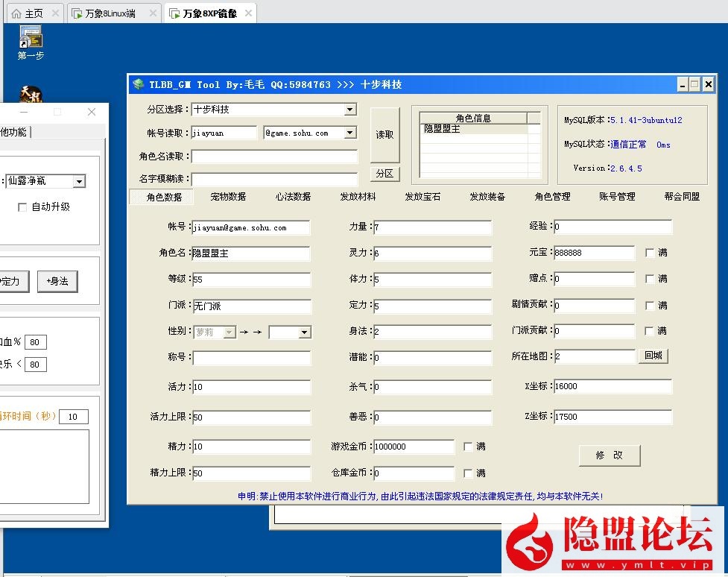Open the 性别 dropdown showing 萝莉
This screenshot has width=728, height=577.
[230, 332]
